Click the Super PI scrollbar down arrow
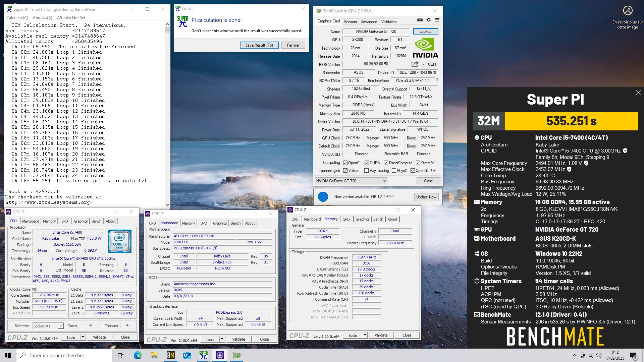Screen dimensions: 644x362 pos(167,205)
